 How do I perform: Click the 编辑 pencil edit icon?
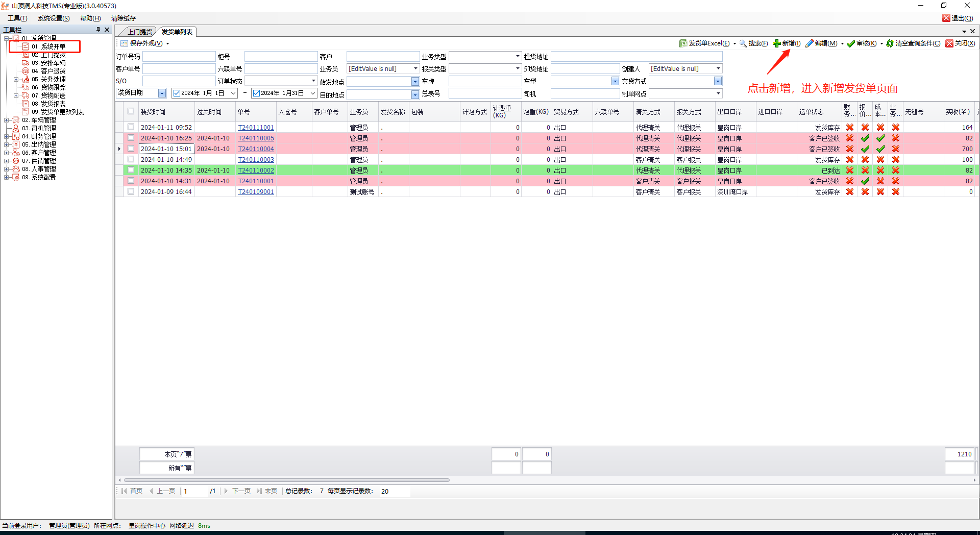(810, 43)
